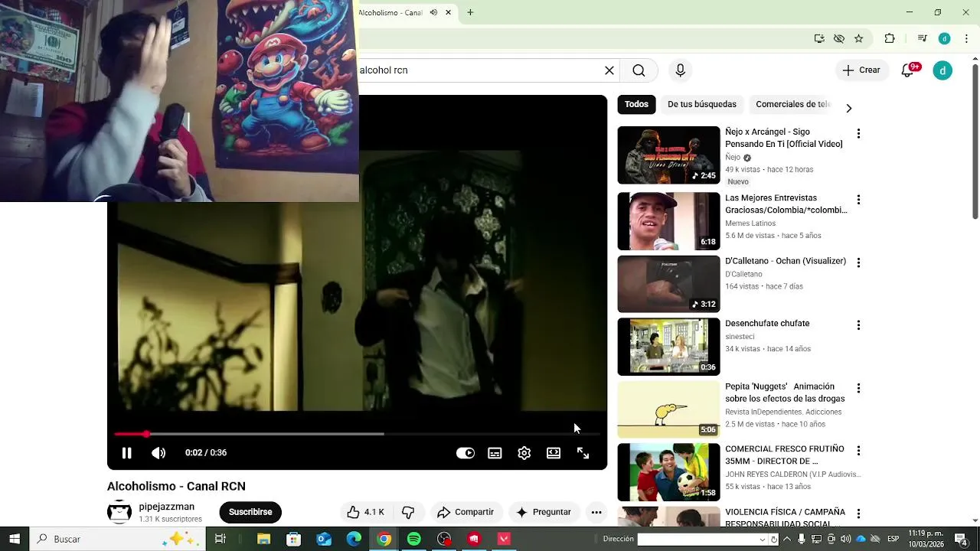Launch Spotify from the taskbar
980x551 pixels.
414,539
